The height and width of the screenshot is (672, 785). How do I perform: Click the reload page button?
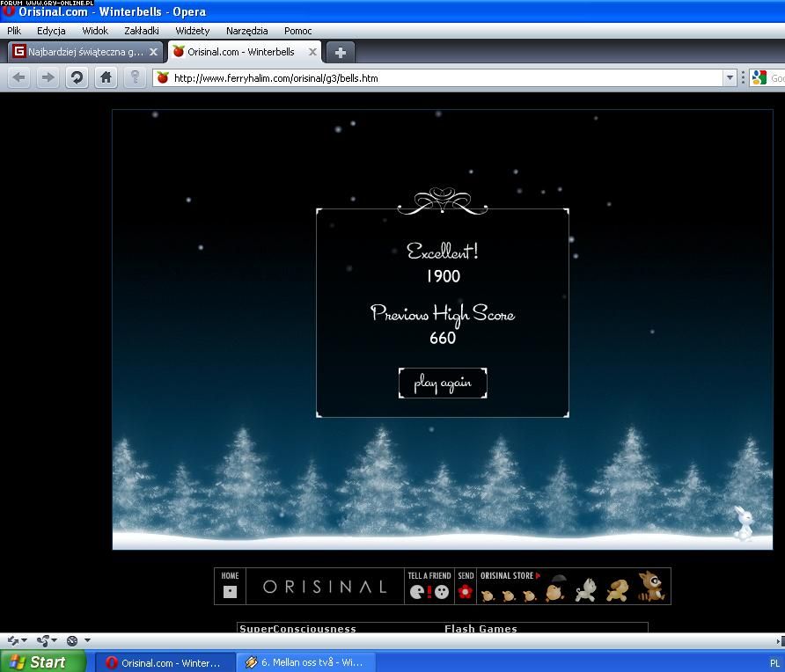coord(77,77)
